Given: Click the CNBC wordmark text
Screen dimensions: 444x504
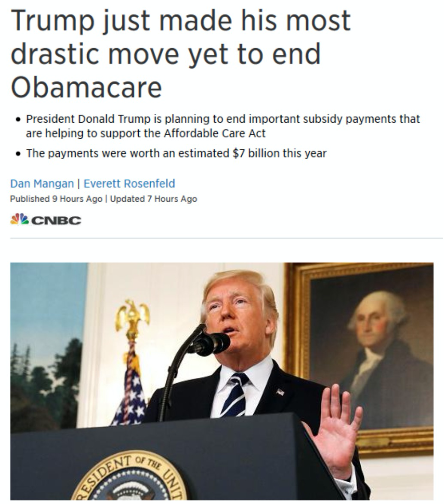Looking at the screenshot, I should click(x=56, y=221).
